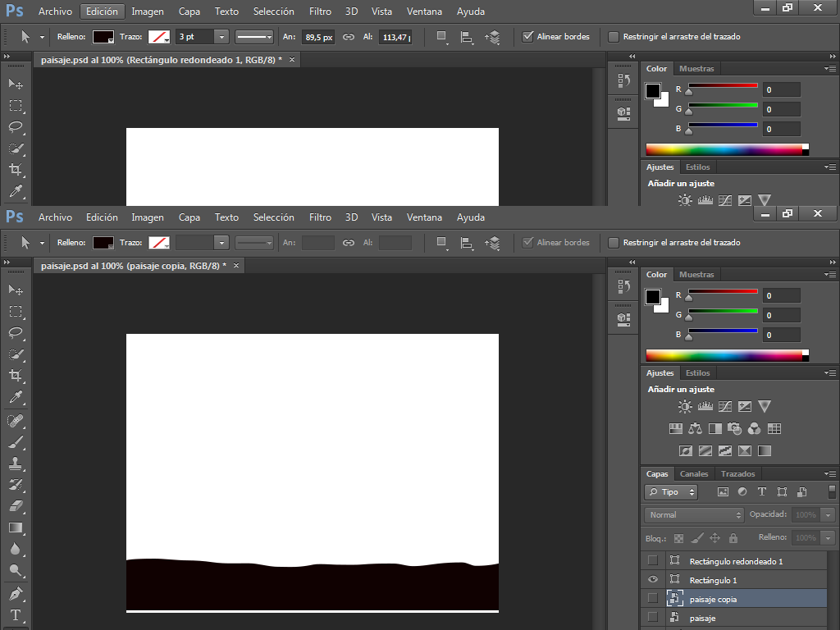840x630 pixels.
Task: Toggle visibility of the paisaje layer
Action: tap(652, 617)
